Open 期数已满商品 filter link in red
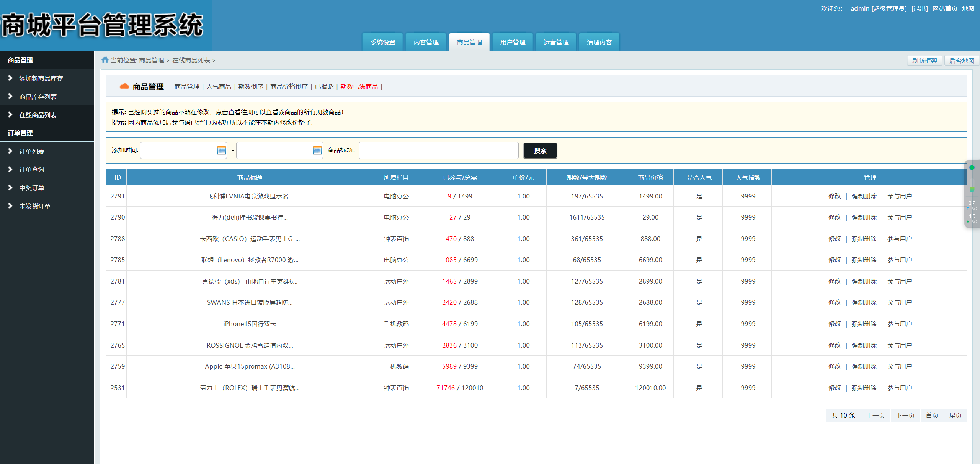 tap(359, 86)
